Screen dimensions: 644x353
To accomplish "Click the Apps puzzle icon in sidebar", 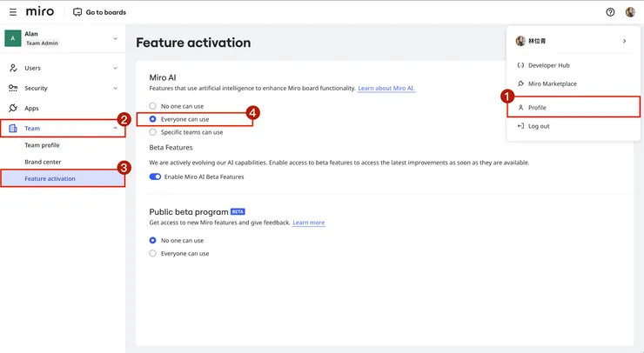I will click(x=13, y=109).
